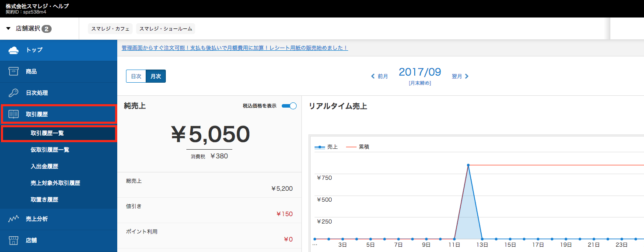The image size is (644, 252).
Task: Click the 2017/09 date heading
Action: pos(420,72)
